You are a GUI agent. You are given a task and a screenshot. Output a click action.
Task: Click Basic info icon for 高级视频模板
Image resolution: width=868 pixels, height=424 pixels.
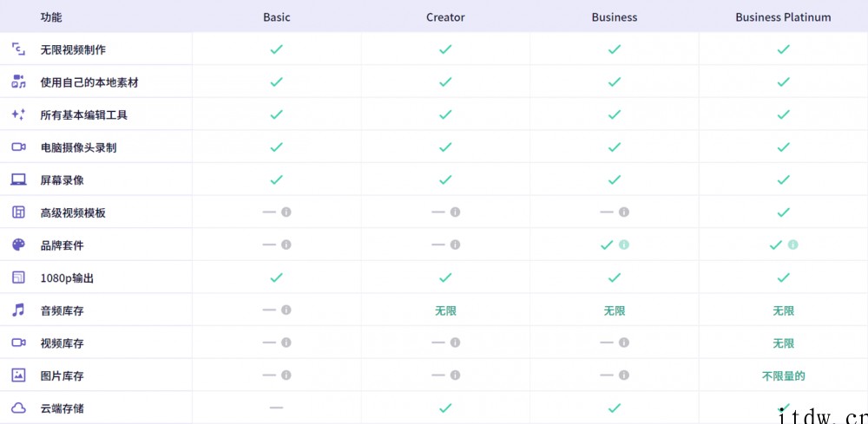coord(286,212)
